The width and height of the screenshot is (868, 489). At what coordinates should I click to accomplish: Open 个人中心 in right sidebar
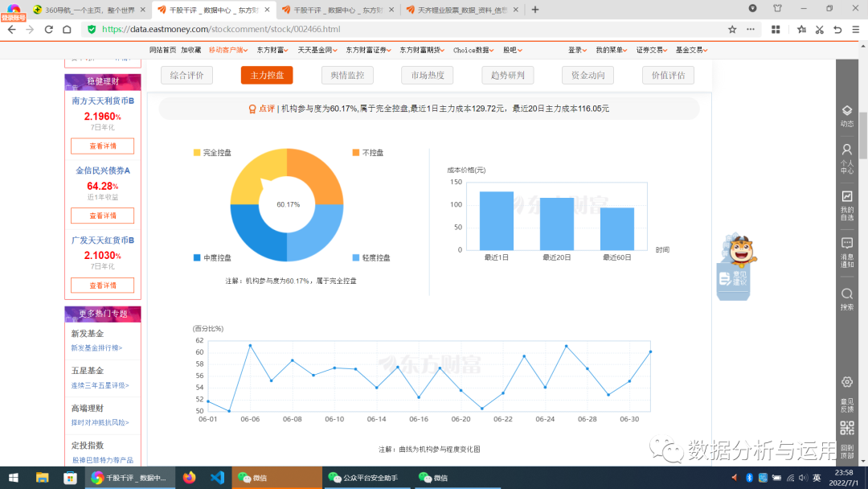[847, 159]
